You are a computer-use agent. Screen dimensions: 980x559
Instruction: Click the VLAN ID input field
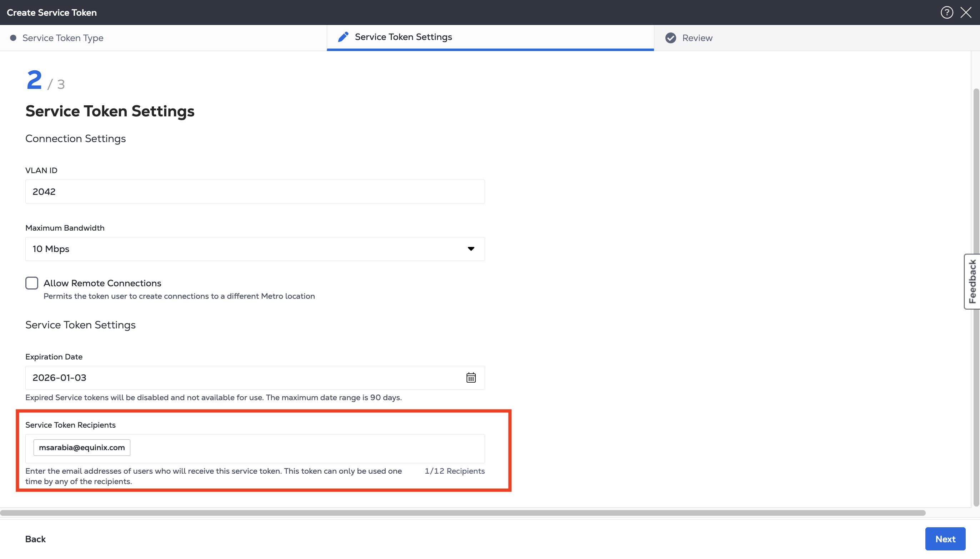(x=255, y=192)
